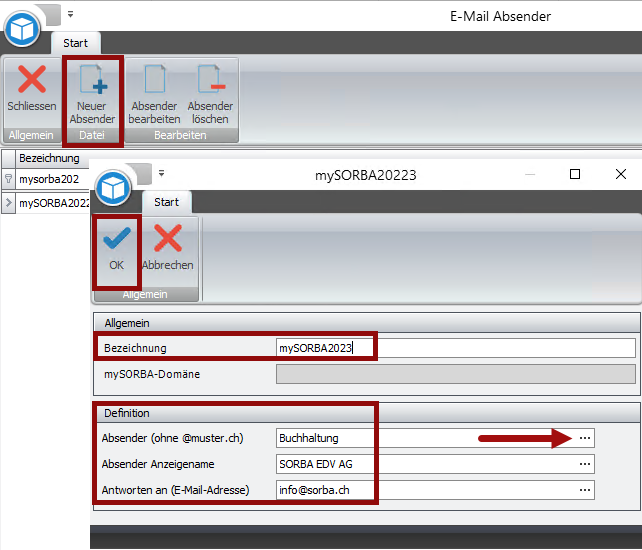Select Start tab in mySORBA20223 dialog
The height and width of the screenshot is (550, 642).
[166, 202]
